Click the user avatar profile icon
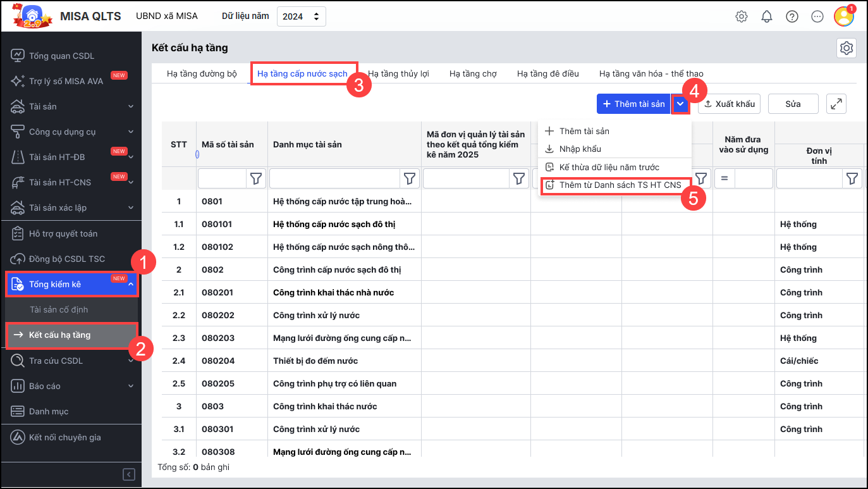 [843, 16]
